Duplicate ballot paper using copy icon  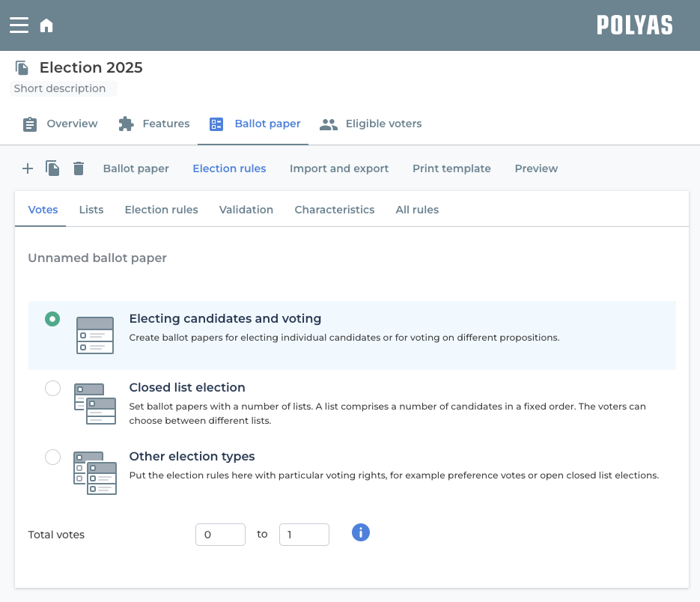point(52,168)
